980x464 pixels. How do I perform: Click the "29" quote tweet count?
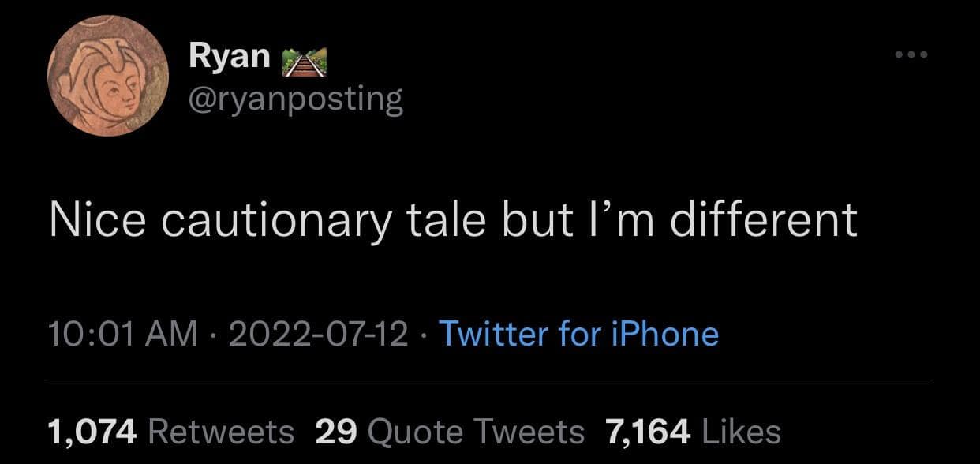click(336, 432)
